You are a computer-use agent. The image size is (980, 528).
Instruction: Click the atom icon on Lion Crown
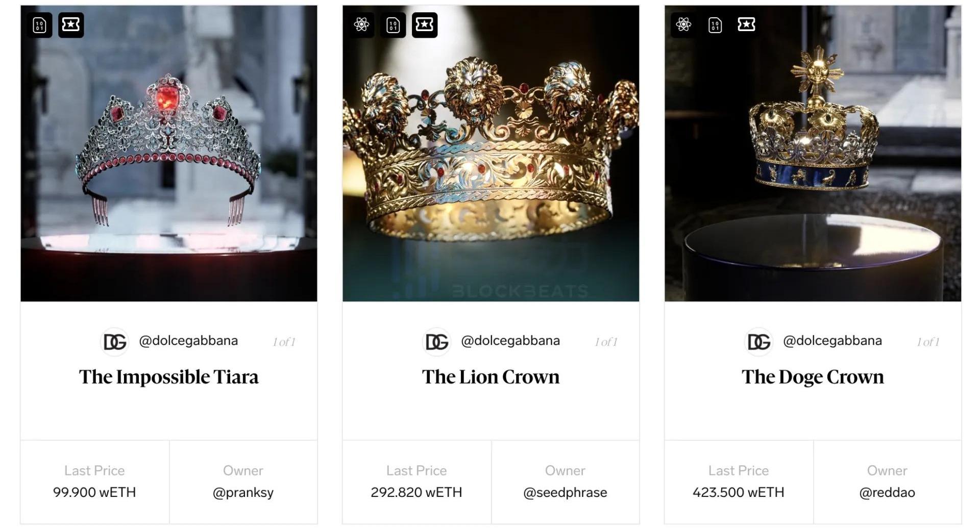click(x=361, y=24)
